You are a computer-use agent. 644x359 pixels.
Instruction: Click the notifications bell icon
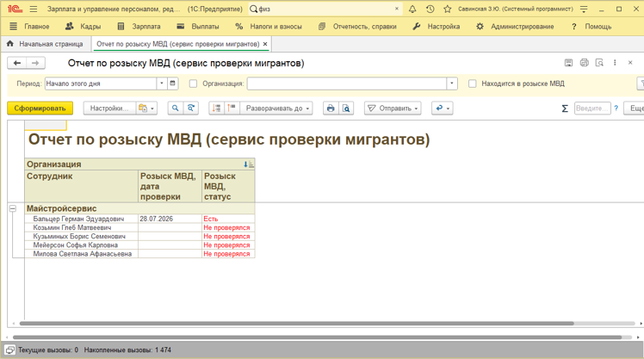pos(412,9)
